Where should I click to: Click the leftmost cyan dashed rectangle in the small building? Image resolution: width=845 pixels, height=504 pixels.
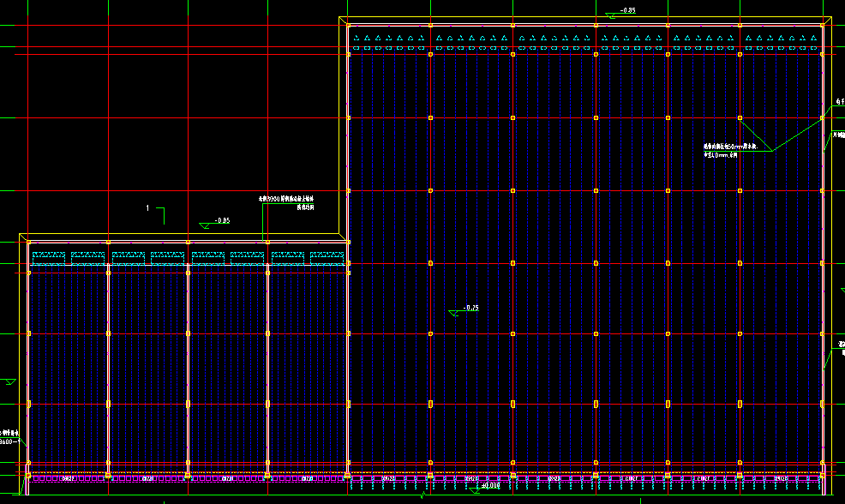point(49,258)
